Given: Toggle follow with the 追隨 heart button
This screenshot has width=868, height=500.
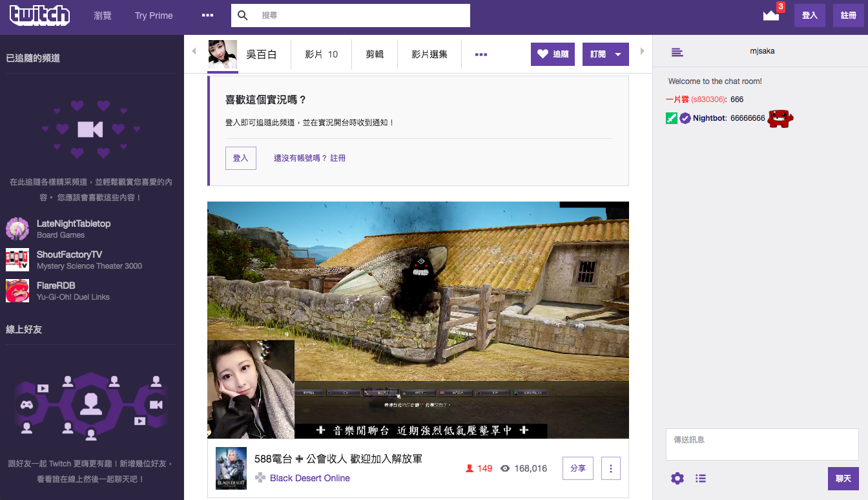Looking at the screenshot, I should (x=552, y=54).
